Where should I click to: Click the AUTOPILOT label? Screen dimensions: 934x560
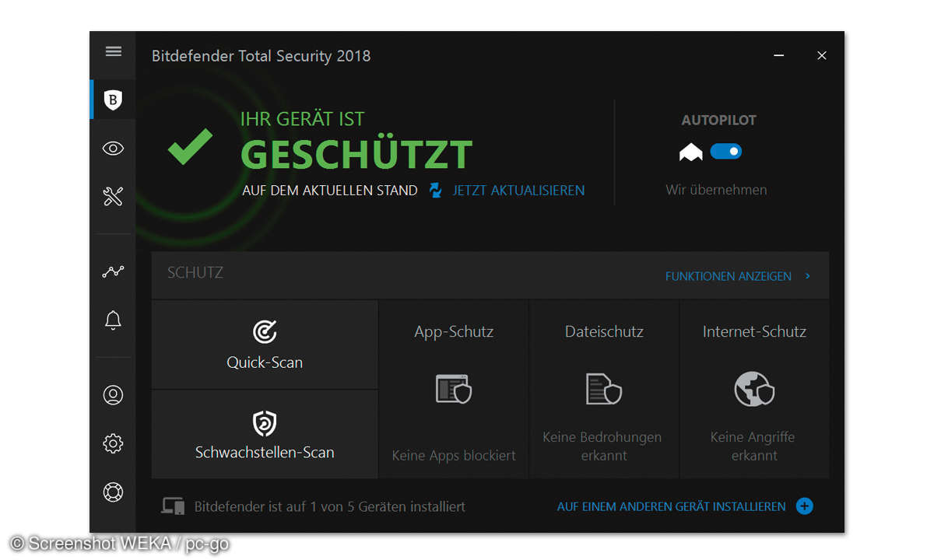tap(719, 120)
